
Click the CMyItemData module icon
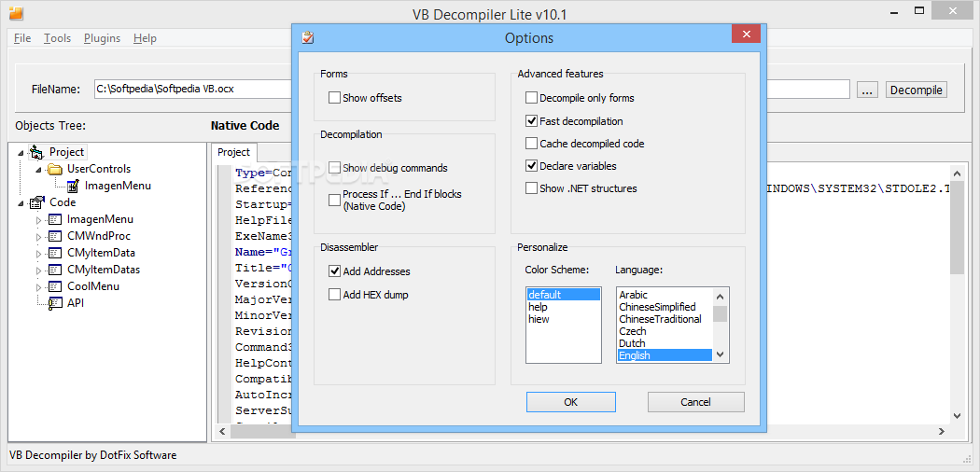[55, 253]
